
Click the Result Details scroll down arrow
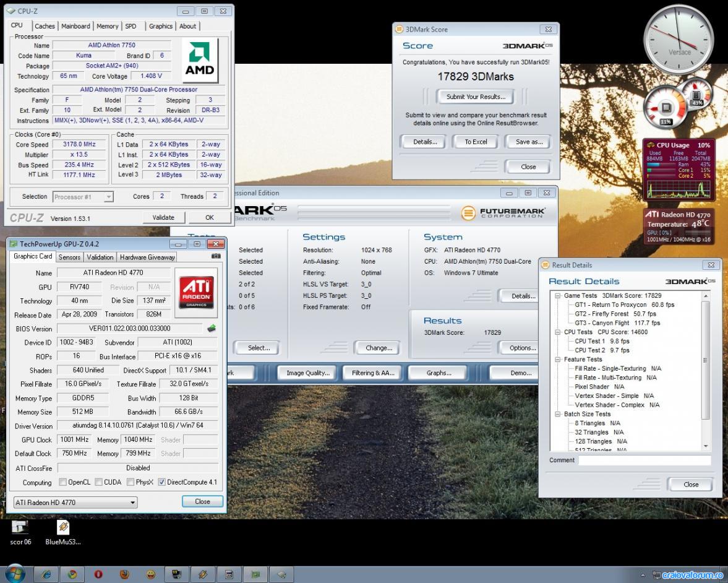point(705,446)
